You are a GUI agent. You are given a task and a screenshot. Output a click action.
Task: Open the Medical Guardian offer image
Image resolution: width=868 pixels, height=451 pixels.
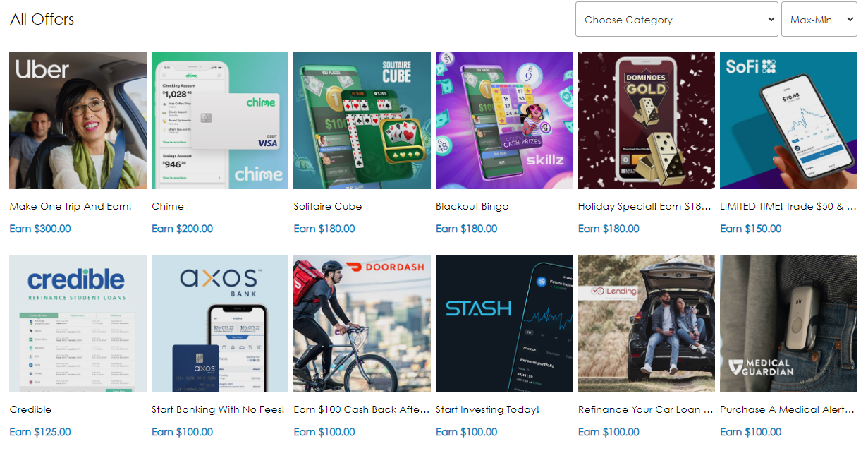point(788,324)
